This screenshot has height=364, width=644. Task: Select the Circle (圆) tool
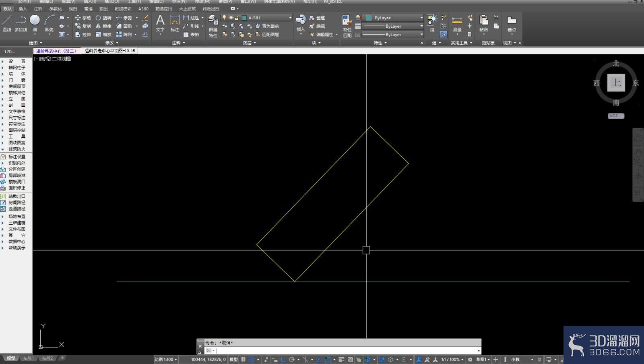35,23
